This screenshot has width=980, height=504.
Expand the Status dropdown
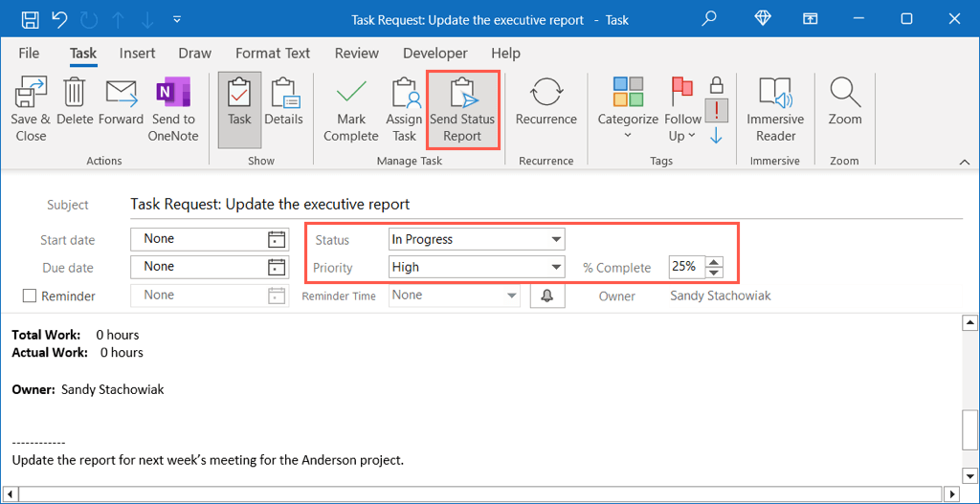pos(556,239)
